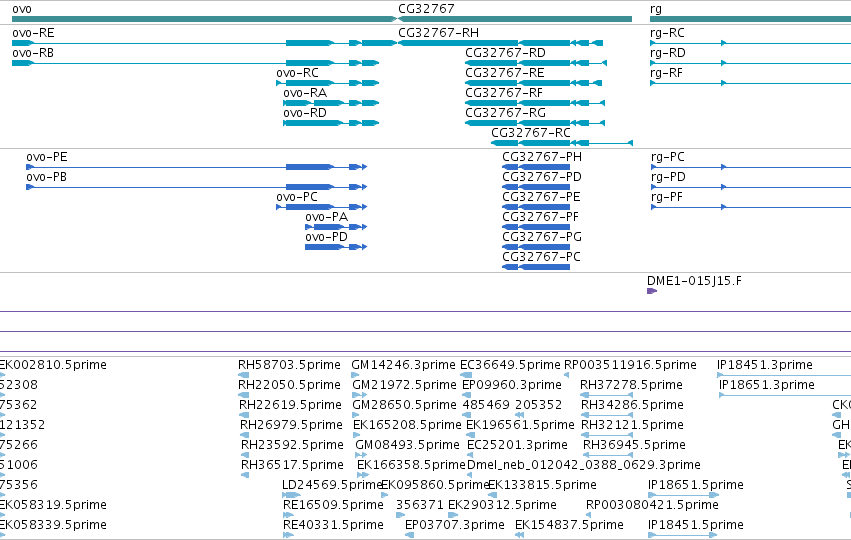Select transcript CG32767-RF label
The image size is (851, 540).
point(504,93)
